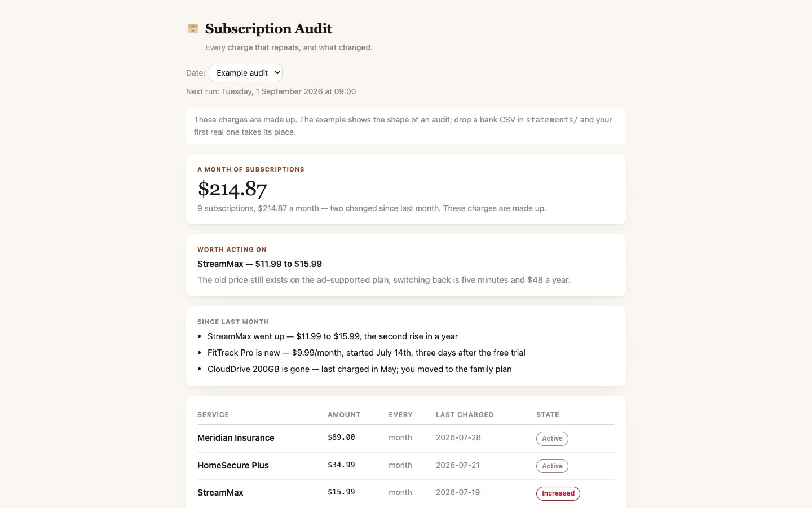
Task: Click the archive box icon beside Subscription Audit
Action: point(193,29)
